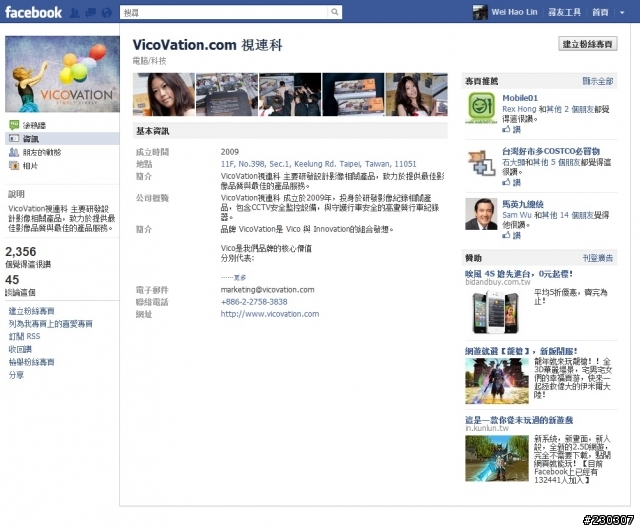
Task: Click the 建立粉絲專頁 button
Action: (587, 44)
